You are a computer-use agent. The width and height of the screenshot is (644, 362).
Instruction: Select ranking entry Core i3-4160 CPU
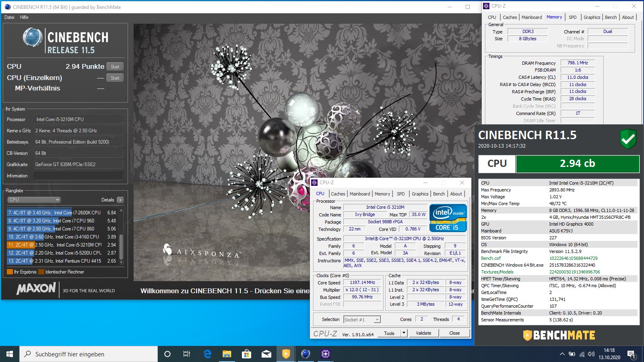click(x=62, y=237)
